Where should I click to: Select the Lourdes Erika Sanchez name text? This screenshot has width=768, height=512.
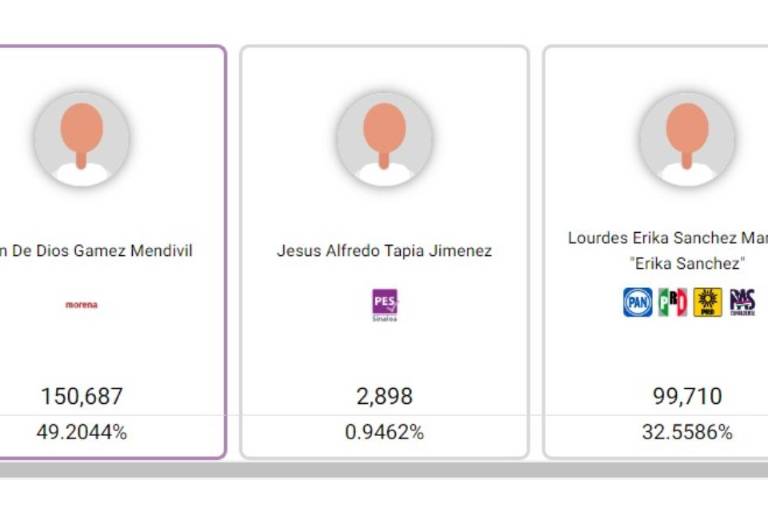tap(667, 238)
